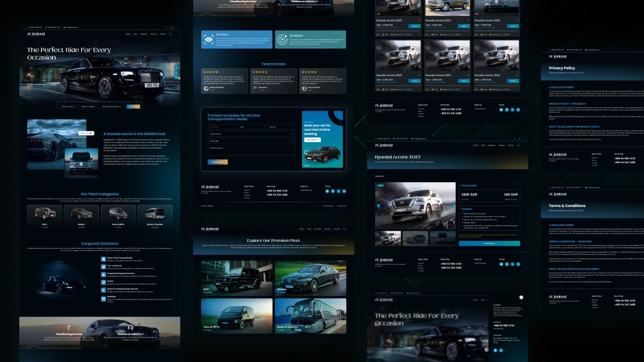Click the Chauffeuring Services icon on the banner
Screen dimensions: 644x362
[69, 327]
